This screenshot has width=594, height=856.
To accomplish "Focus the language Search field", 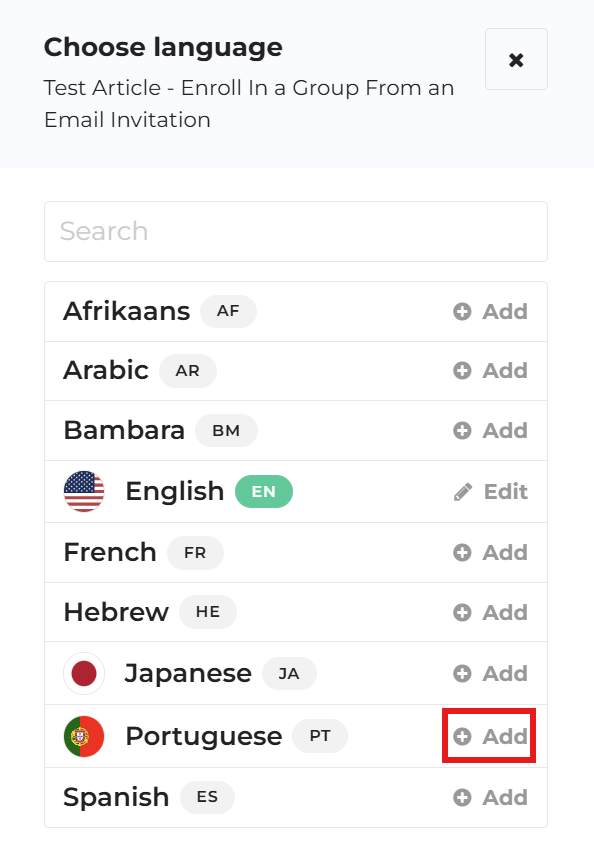I will [296, 231].
